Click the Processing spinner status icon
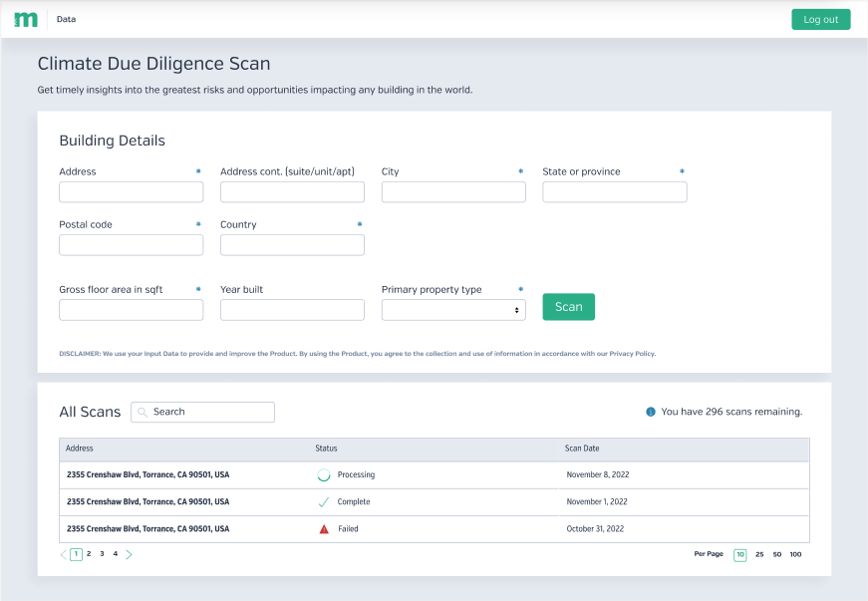The height and width of the screenshot is (601, 868). click(323, 475)
